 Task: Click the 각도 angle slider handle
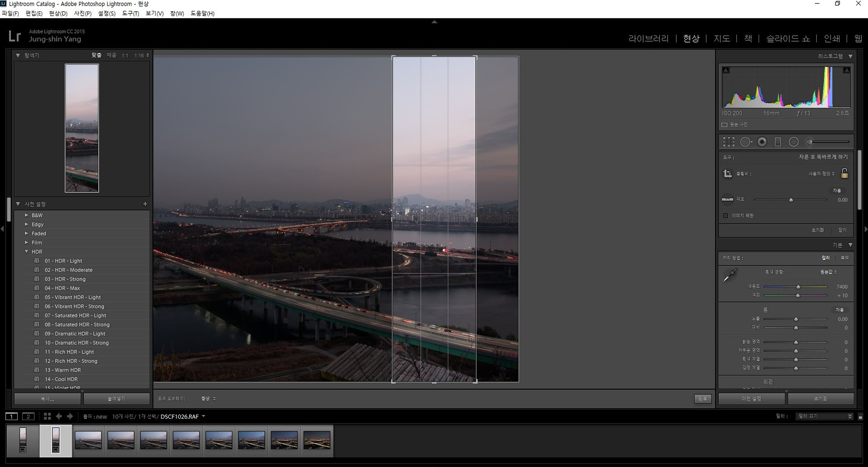791,200
